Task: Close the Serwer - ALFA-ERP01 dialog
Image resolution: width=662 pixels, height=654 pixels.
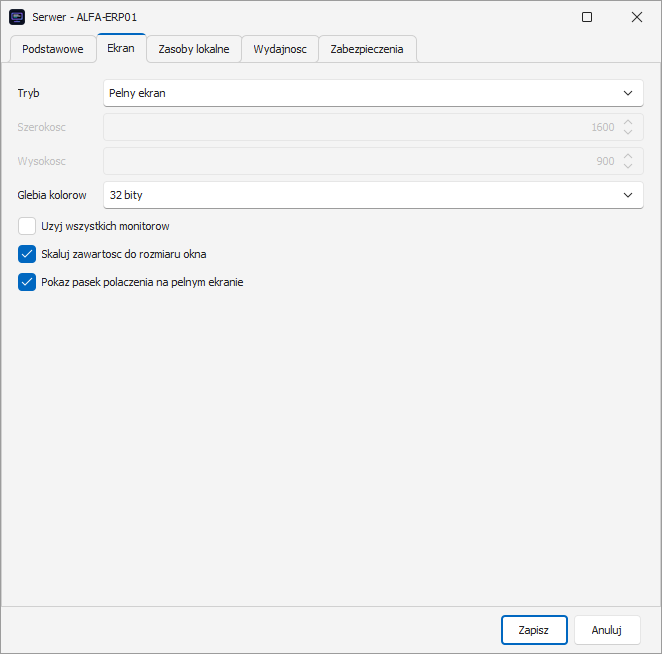Action: (x=637, y=17)
